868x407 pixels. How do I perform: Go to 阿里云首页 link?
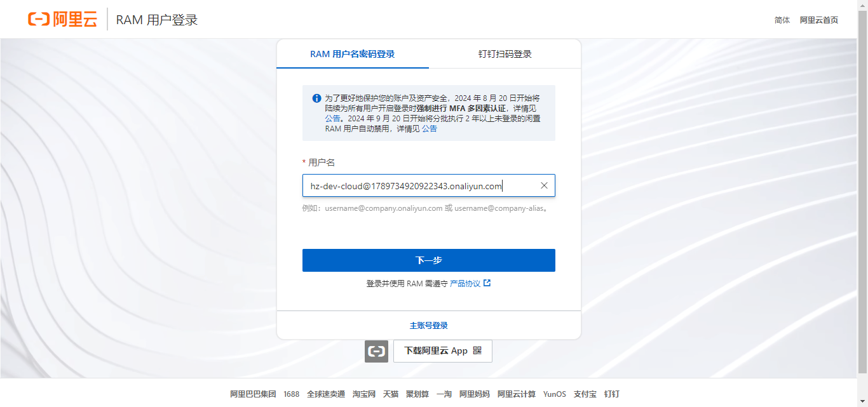point(819,20)
